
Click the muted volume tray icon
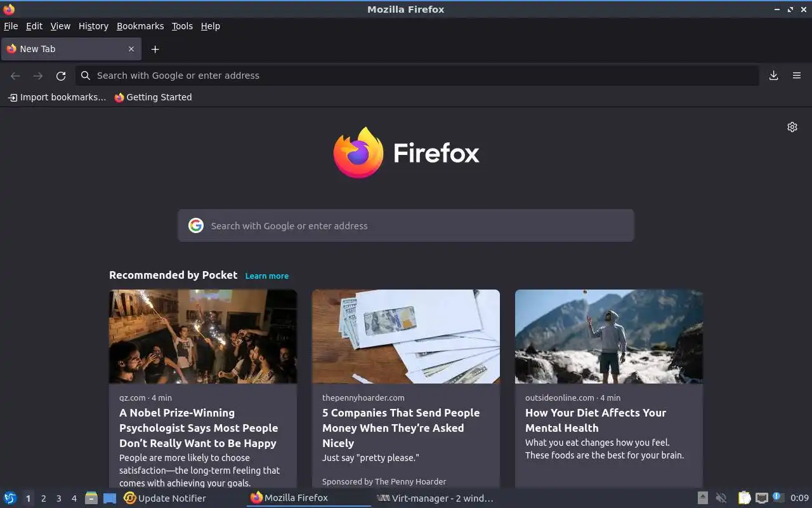pyautogui.click(x=721, y=498)
